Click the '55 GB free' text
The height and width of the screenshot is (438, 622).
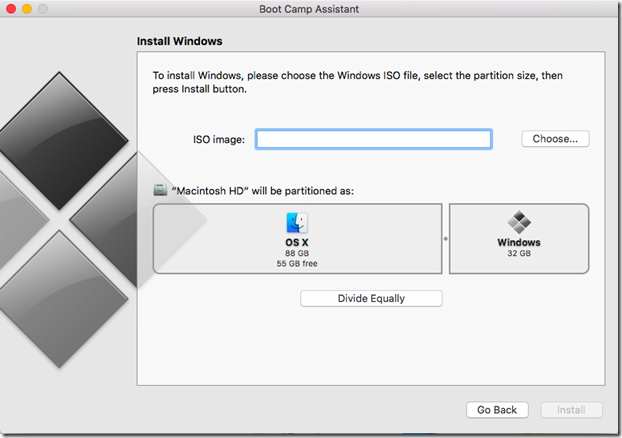(x=297, y=263)
